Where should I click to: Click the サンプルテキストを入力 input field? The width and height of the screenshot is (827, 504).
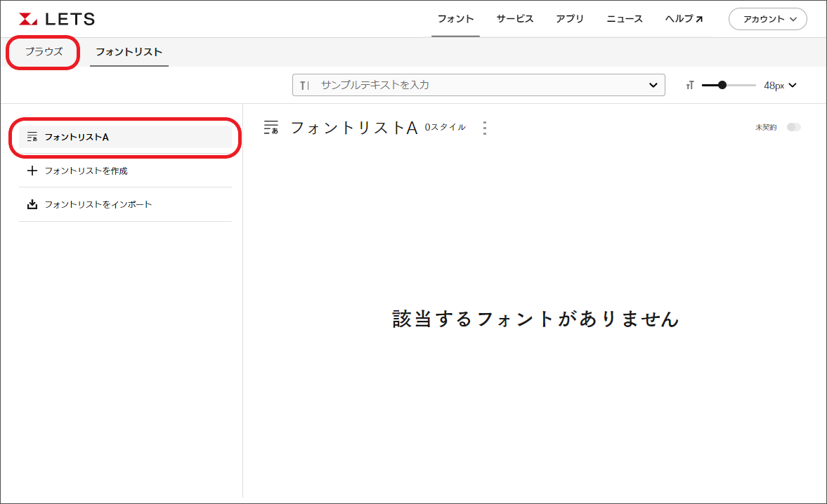(478, 85)
